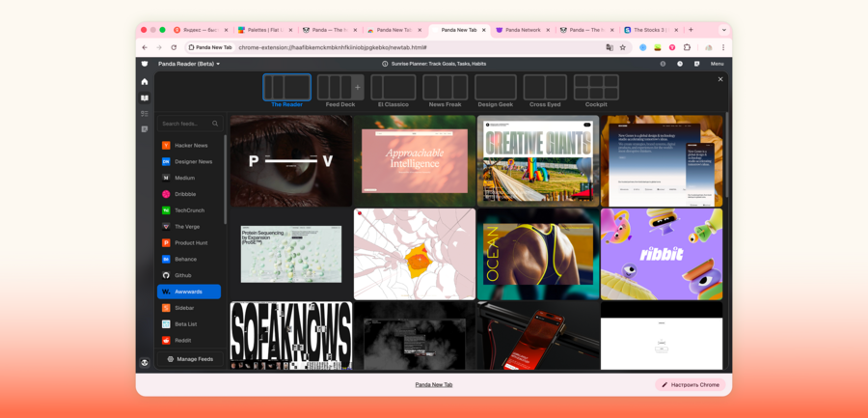Open the Github feed
The width and height of the screenshot is (868, 418).
[x=189, y=275]
